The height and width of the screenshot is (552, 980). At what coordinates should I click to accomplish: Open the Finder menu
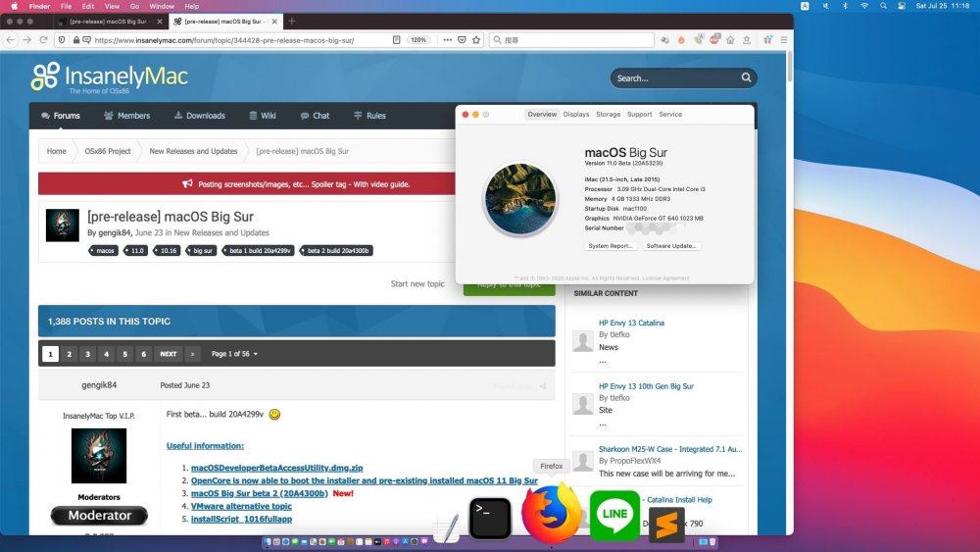coord(39,6)
